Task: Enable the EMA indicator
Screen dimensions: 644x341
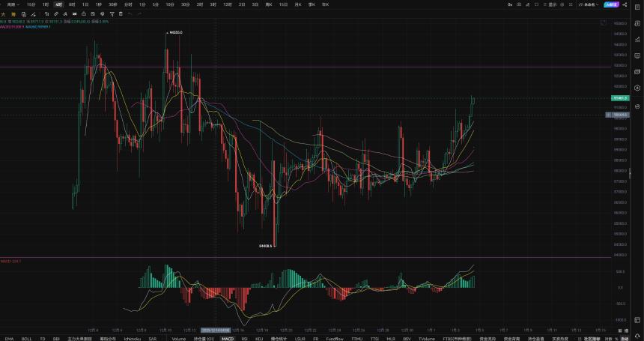Action: 9,339
